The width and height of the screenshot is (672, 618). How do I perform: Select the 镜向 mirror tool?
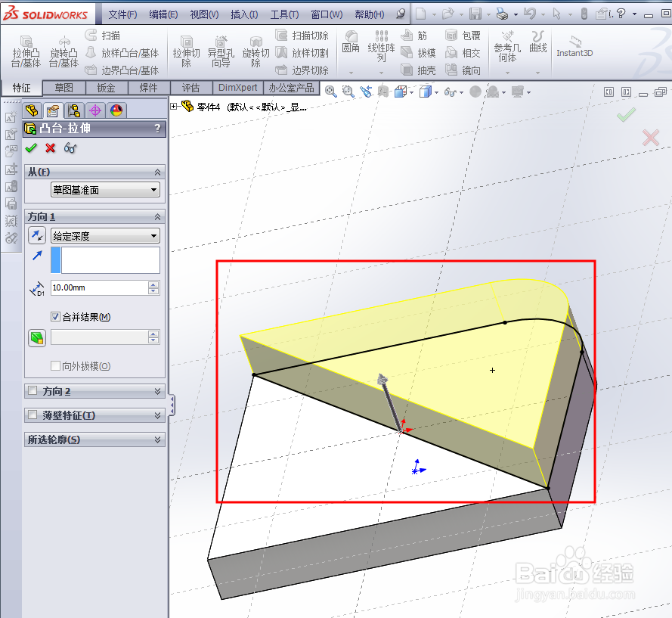click(463, 70)
